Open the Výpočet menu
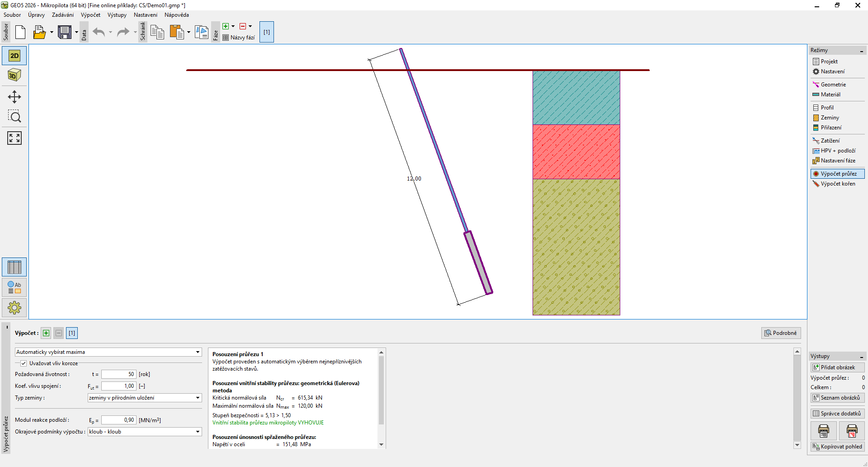Image resolution: width=868 pixels, height=467 pixels. coord(90,15)
